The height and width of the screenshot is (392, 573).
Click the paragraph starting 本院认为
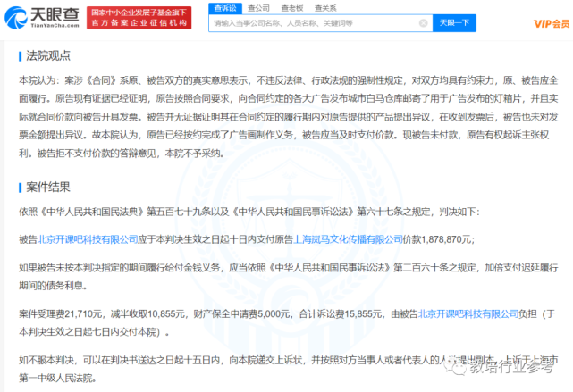289,117
